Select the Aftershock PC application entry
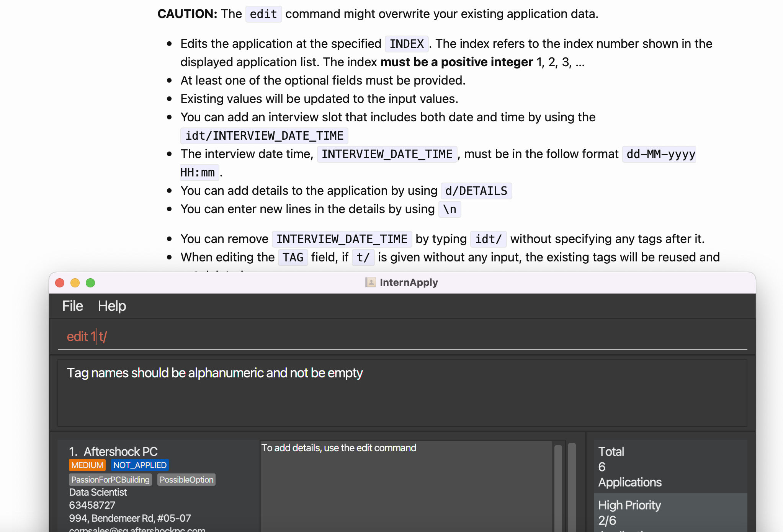The image size is (783, 532). point(121,452)
